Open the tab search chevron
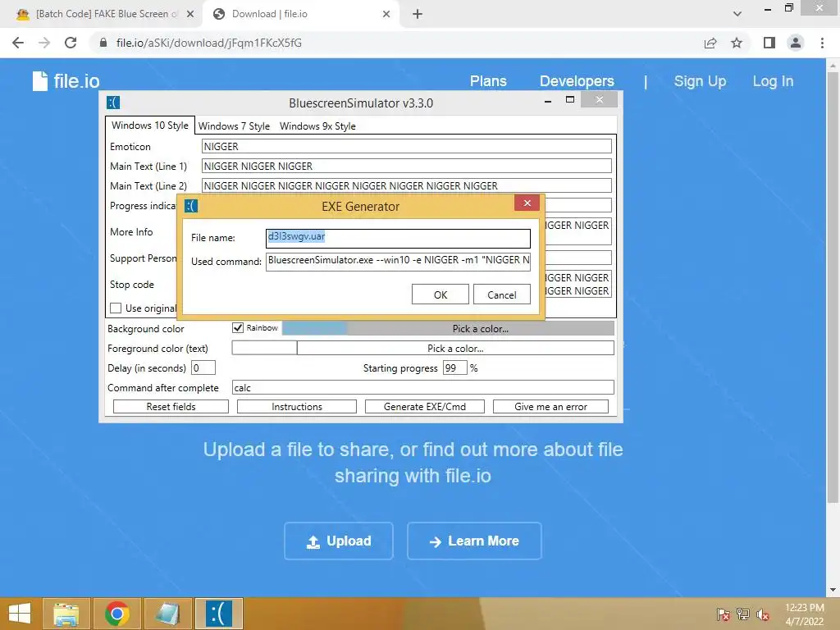Image resolution: width=840 pixels, height=630 pixels. click(737, 14)
